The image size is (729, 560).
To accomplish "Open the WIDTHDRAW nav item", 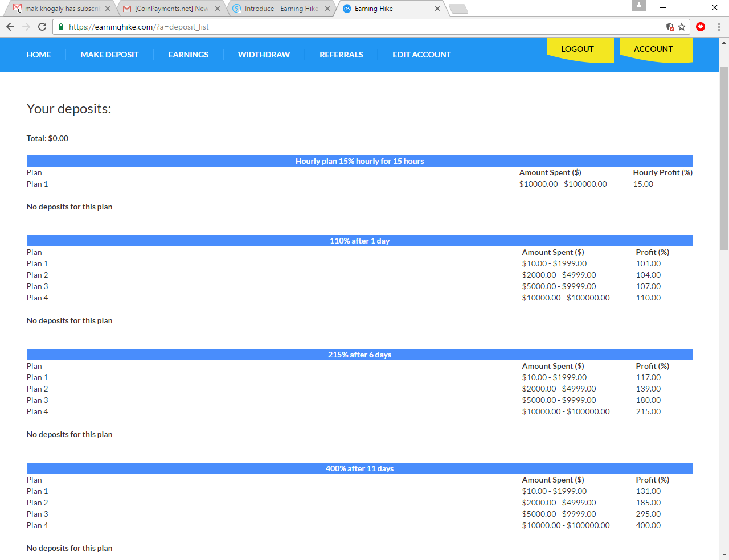I will pyautogui.click(x=264, y=55).
